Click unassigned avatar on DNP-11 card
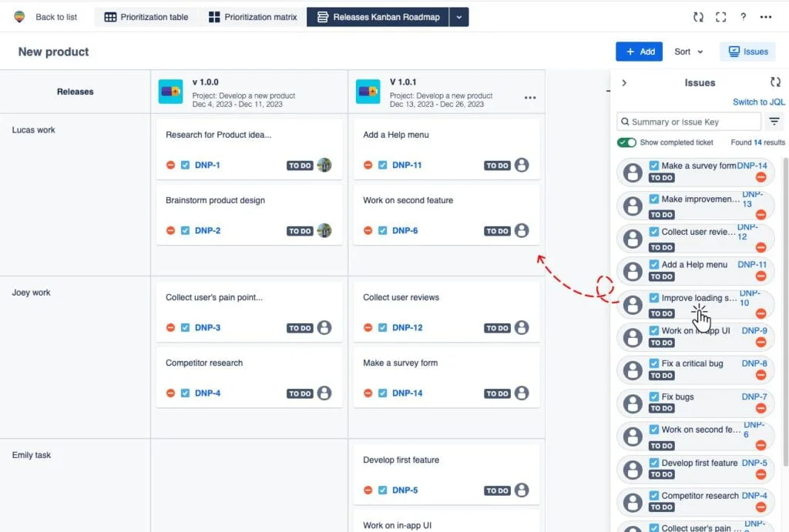This screenshot has width=789, height=532. [x=522, y=165]
